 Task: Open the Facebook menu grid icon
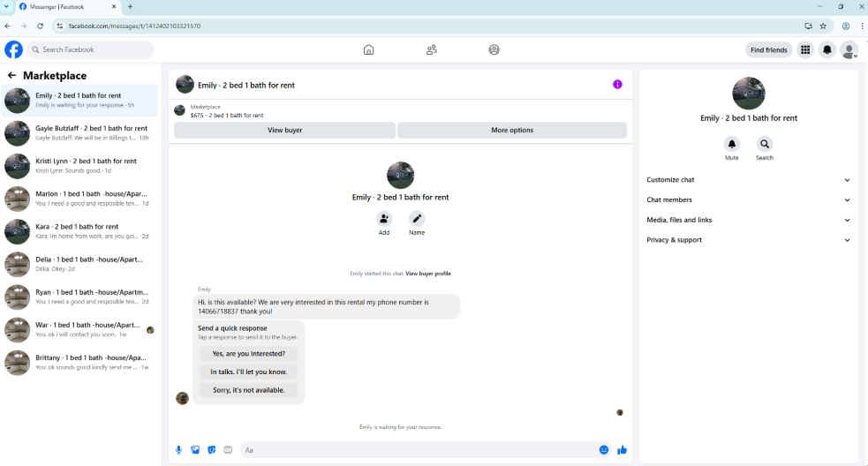click(805, 49)
